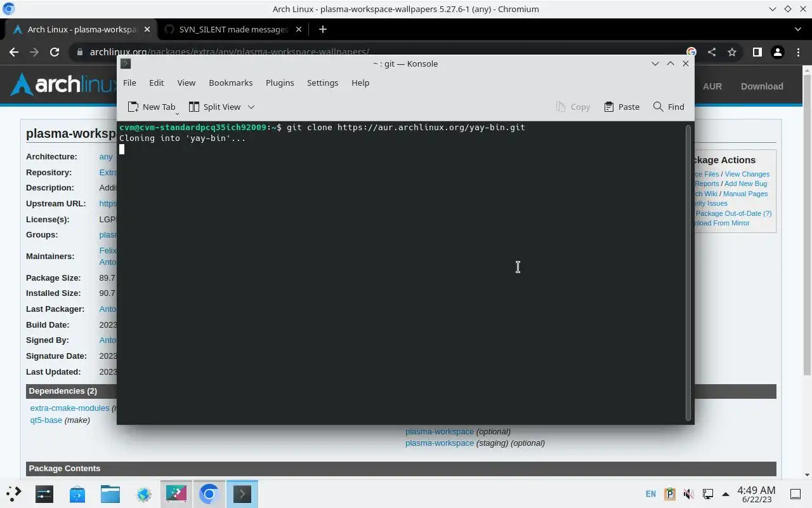The width and height of the screenshot is (812, 508).
Task: Expand the Split View dropdown chevron
Action: pos(251,107)
